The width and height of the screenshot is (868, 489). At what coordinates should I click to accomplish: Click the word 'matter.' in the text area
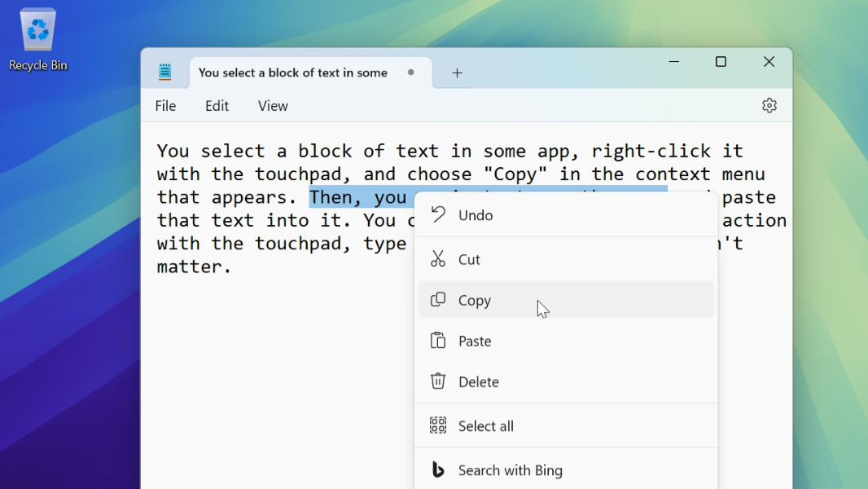point(194,267)
